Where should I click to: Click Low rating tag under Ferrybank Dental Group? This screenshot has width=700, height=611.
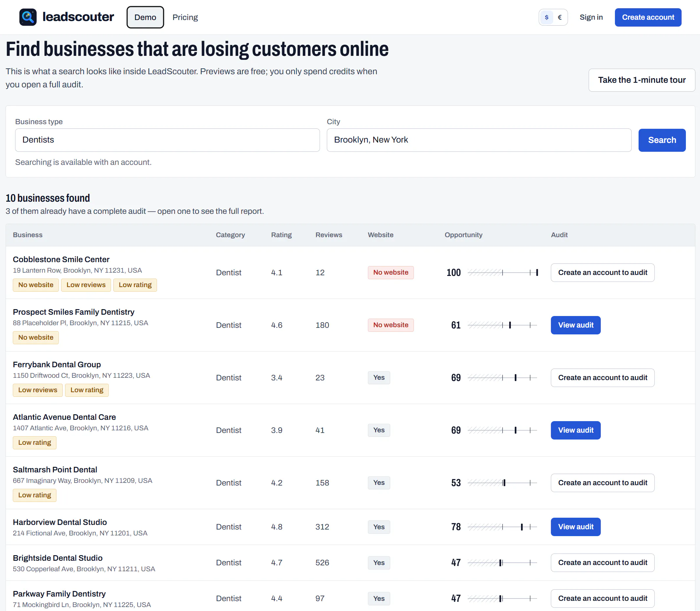pos(87,390)
